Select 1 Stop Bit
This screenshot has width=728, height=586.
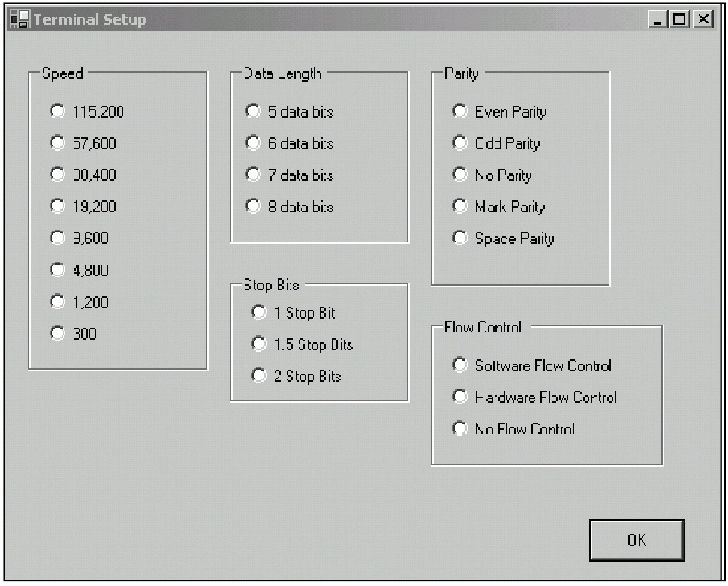pyautogui.click(x=259, y=312)
